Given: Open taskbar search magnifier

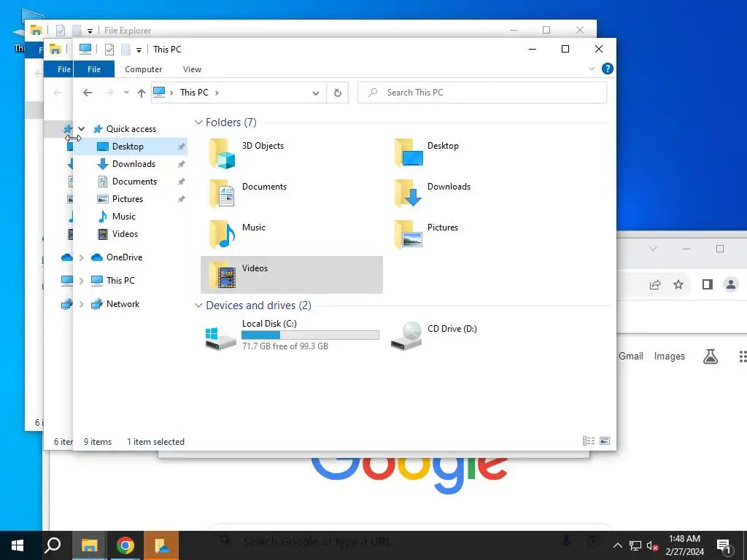Looking at the screenshot, I should 53,545.
